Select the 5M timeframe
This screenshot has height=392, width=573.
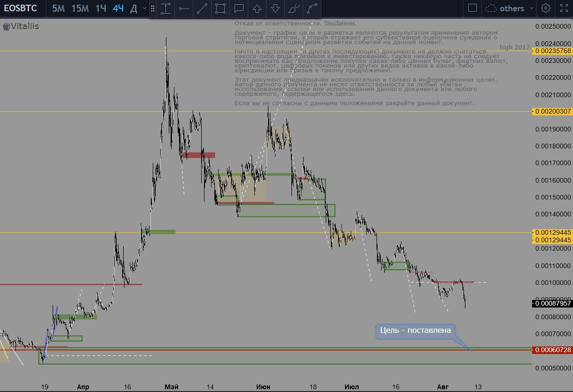[x=58, y=8]
